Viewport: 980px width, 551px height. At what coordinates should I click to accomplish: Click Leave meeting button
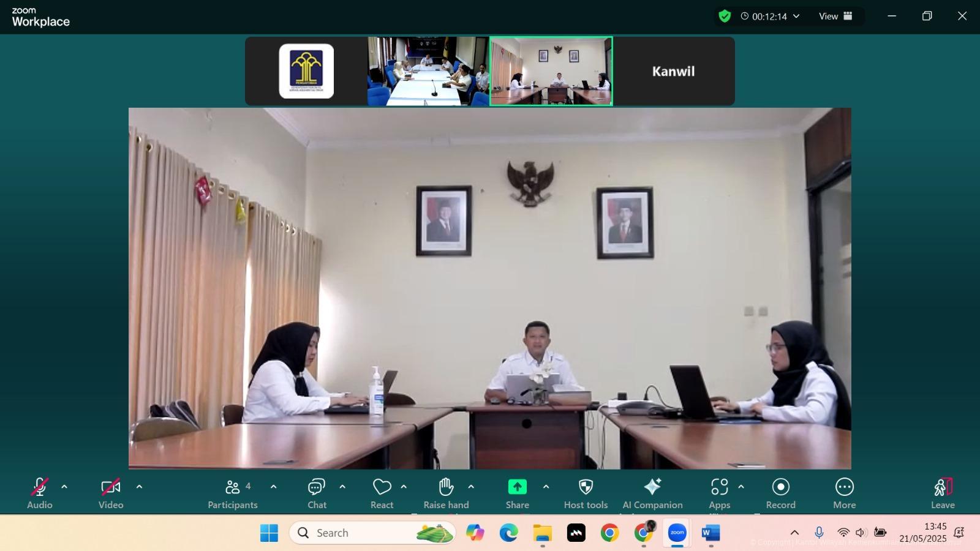[x=943, y=493]
